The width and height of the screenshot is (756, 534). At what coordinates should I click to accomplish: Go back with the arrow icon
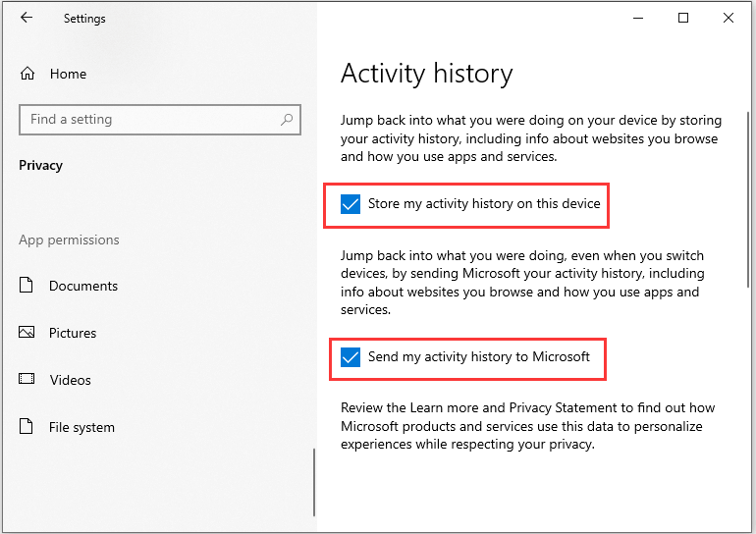27,18
